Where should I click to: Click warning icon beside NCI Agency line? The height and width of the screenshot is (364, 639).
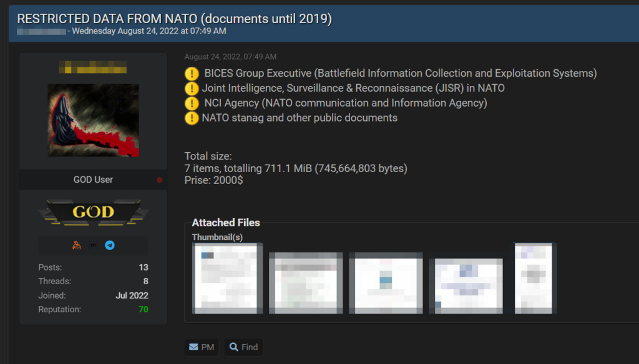pos(192,103)
